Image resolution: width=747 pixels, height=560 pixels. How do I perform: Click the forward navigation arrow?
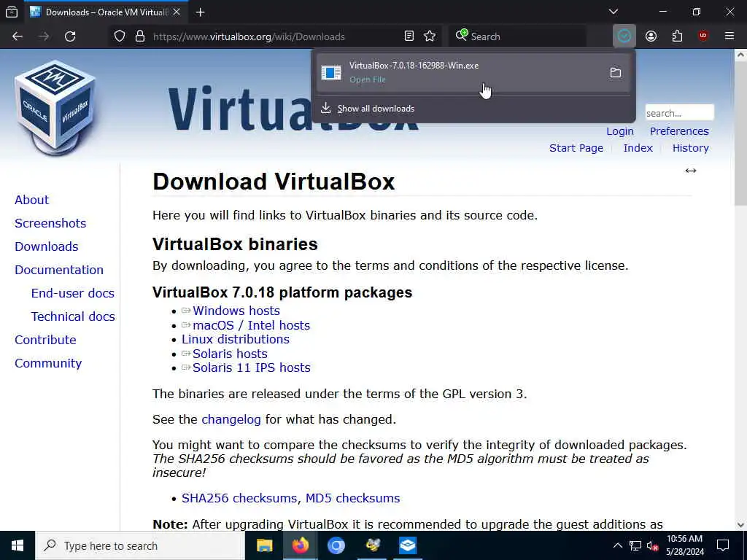tap(44, 36)
